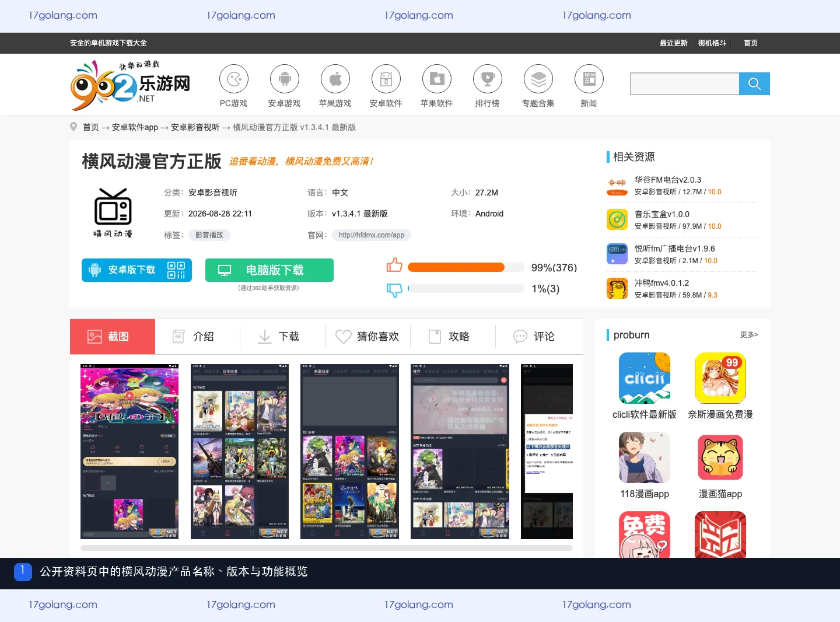
Task: Open the first colorful anime screenshot
Action: point(129,452)
